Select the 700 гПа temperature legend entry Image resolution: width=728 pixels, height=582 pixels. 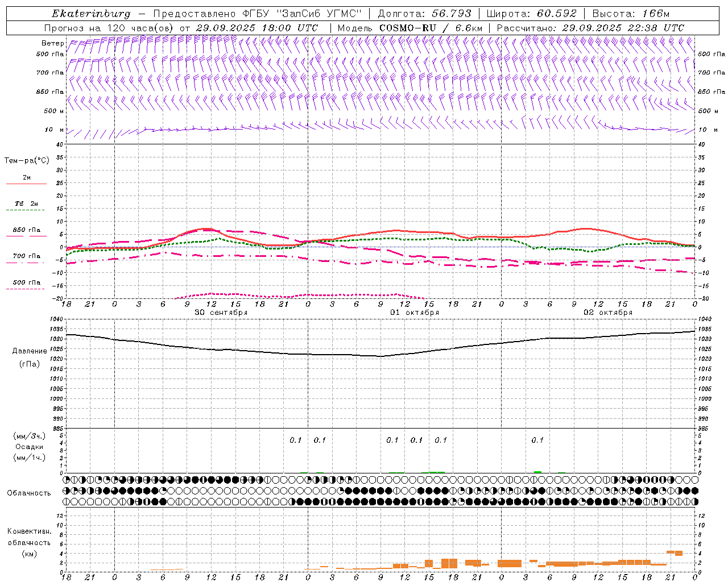pyautogui.click(x=27, y=256)
